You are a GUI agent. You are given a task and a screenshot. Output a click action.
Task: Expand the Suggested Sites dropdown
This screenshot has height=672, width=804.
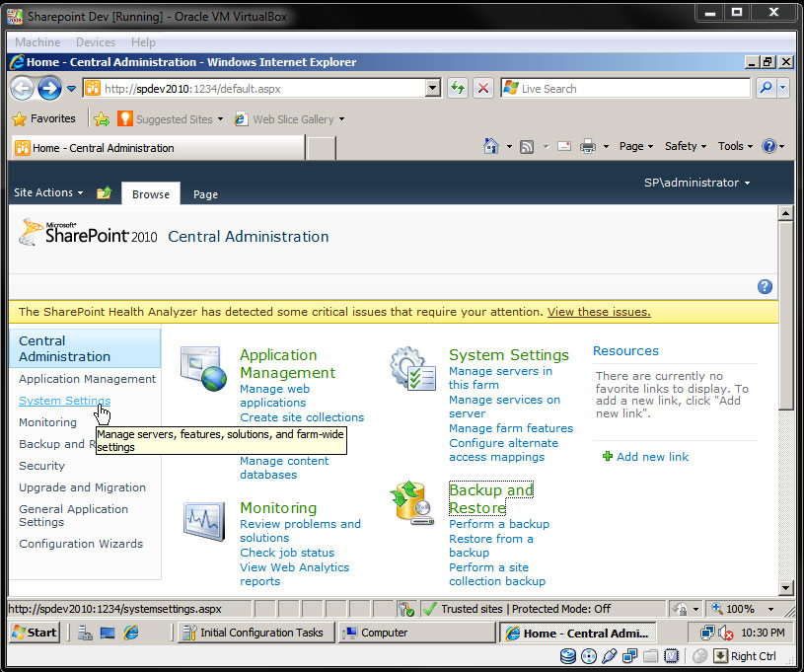(x=221, y=119)
